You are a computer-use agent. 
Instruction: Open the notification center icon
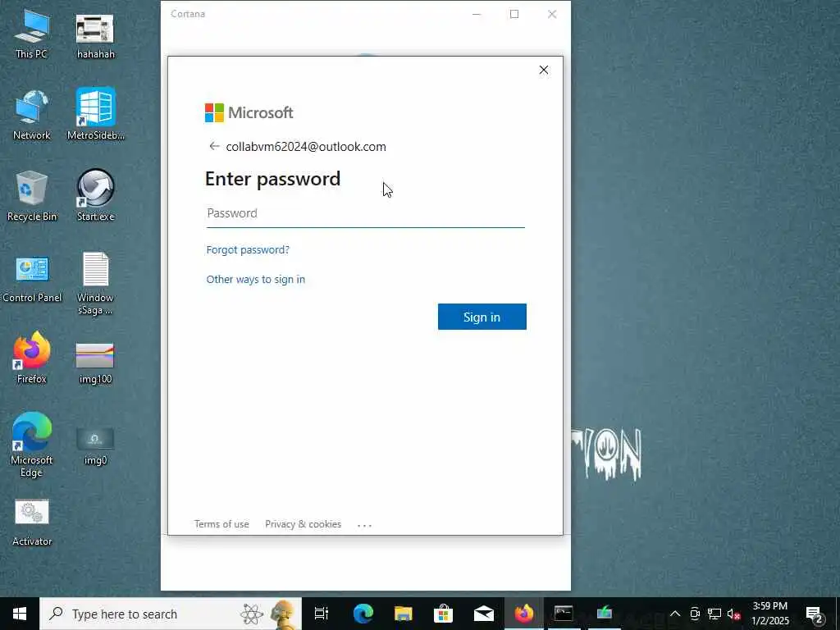pyautogui.click(x=815, y=614)
